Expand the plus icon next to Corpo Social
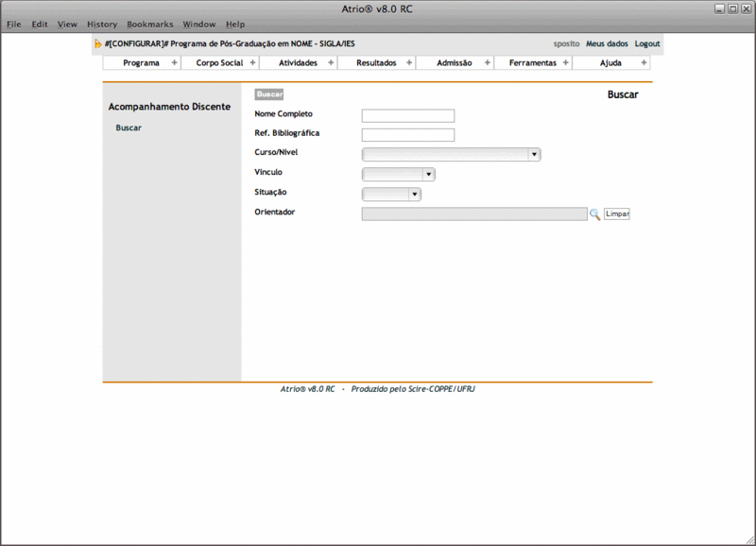The image size is (756, 546). point(252,63)
